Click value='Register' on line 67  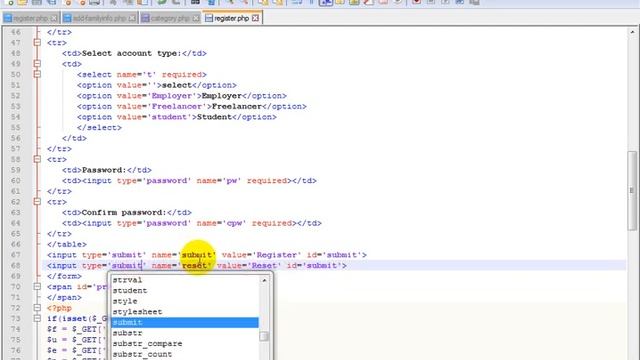[262, 255]
